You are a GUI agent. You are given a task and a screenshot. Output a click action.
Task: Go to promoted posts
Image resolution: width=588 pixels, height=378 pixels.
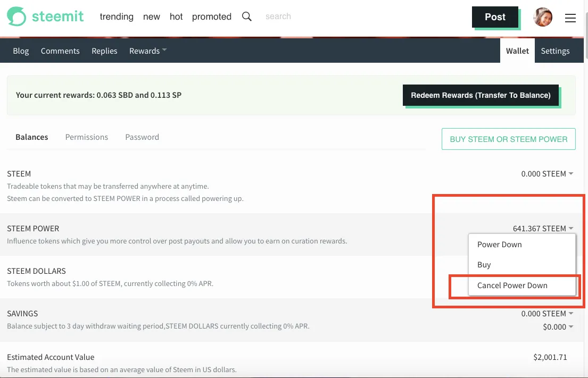[211, 16]
